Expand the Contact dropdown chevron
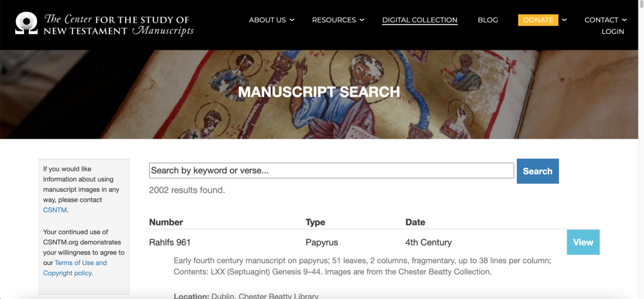Screen dimensions: 644x299 tap(624, 20)
